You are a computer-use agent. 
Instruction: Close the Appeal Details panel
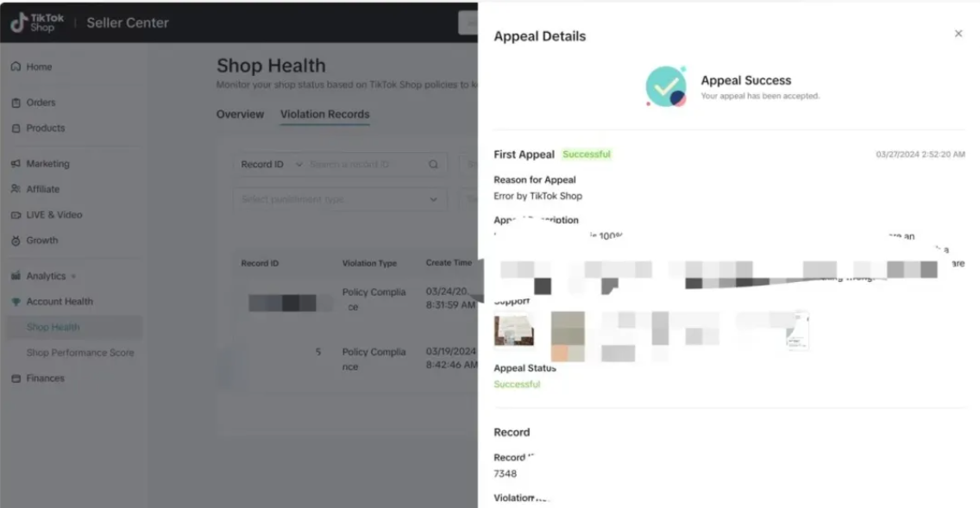[x=958, y=34]
